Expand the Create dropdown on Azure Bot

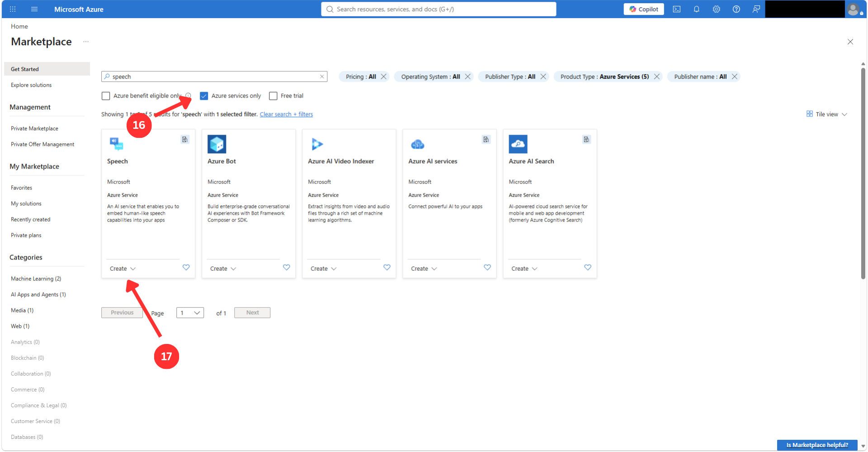coord(223,268)
